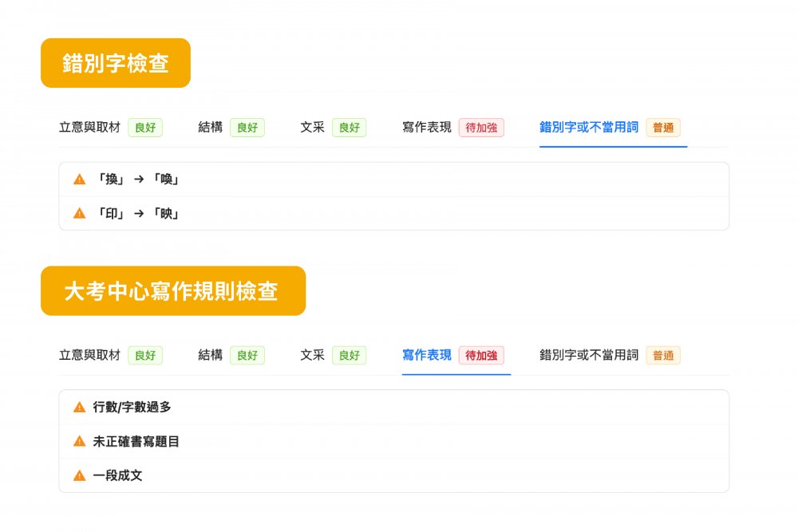Click the orange 錯別字檢查 header label
Viewport: 798px width, 532px height.
(116, 63)
